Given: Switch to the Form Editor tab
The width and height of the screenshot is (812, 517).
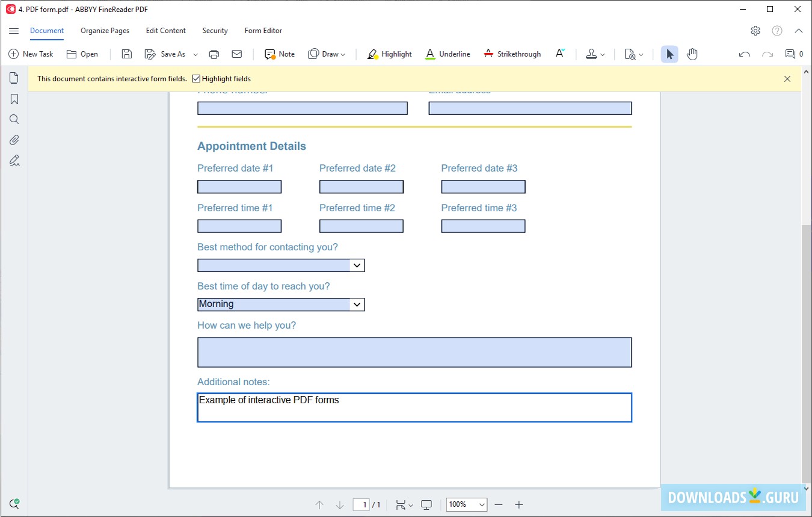Looking at the screenshot, I should (263, 31).
